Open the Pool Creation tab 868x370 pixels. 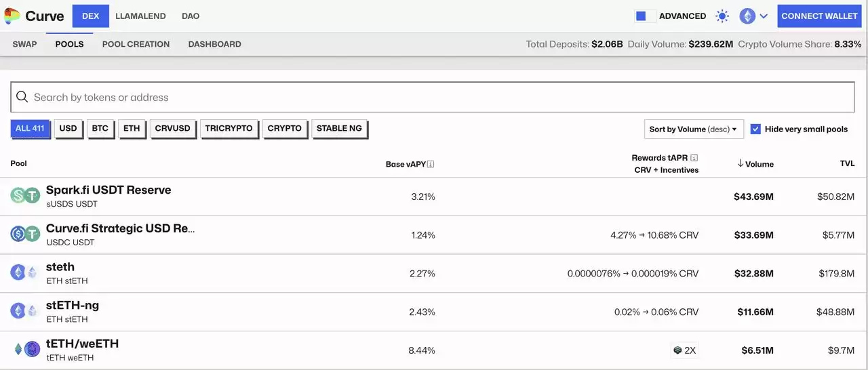pos(136,44)
